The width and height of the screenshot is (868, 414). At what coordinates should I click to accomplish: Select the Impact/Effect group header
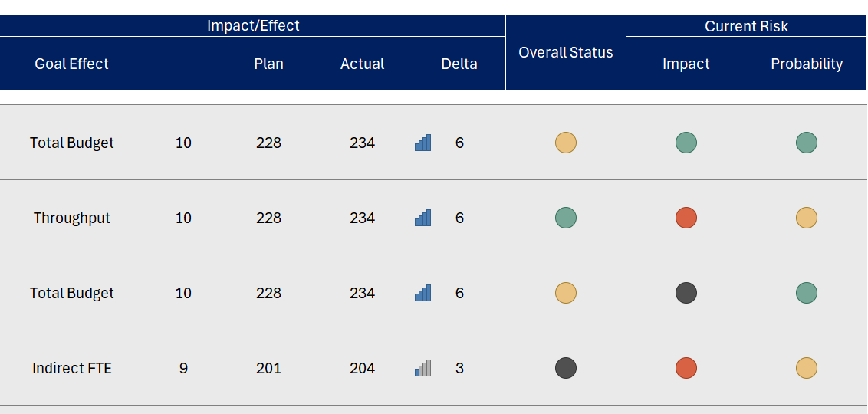pos(253,25)
